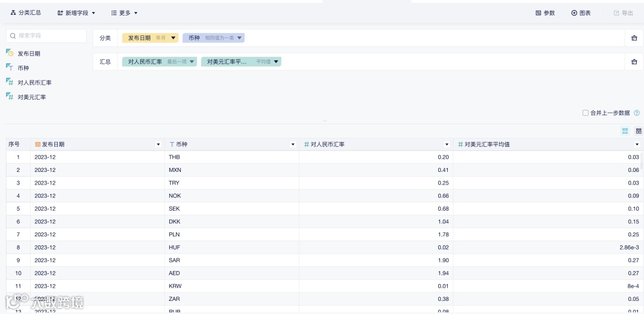Click the 2023-12 date in row 1
644x314 pixels.
pos(45,157)
